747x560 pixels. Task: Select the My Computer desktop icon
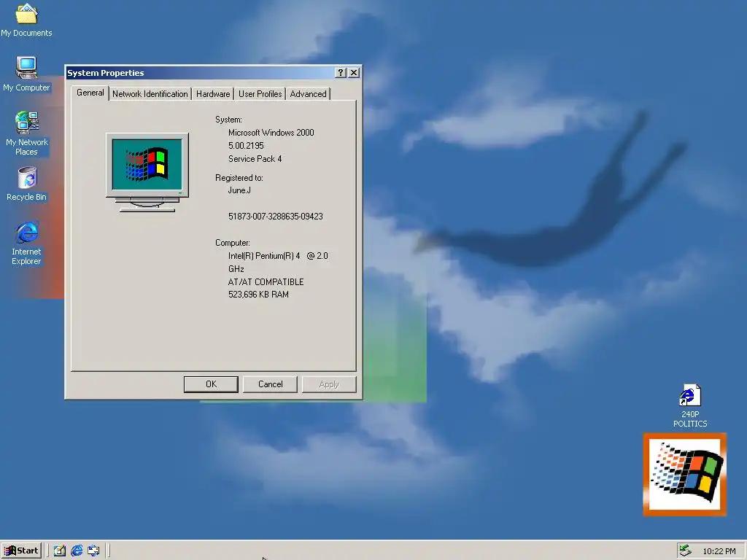(x=27, y=74)
